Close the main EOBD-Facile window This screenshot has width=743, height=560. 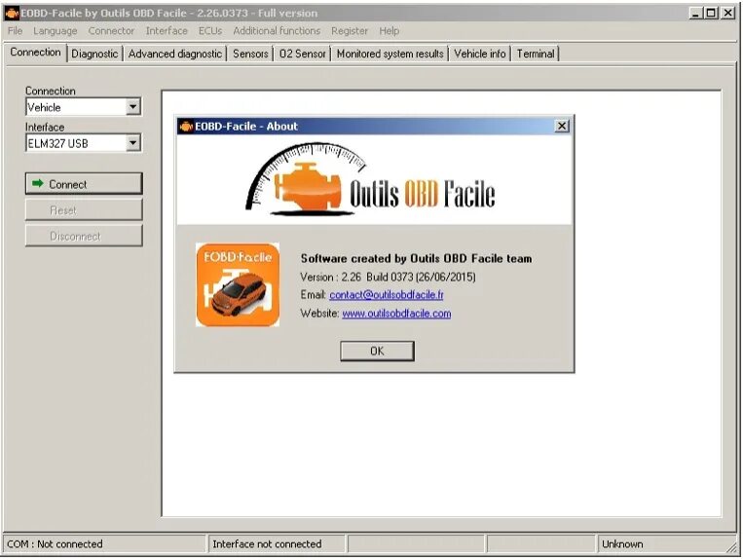727,14
